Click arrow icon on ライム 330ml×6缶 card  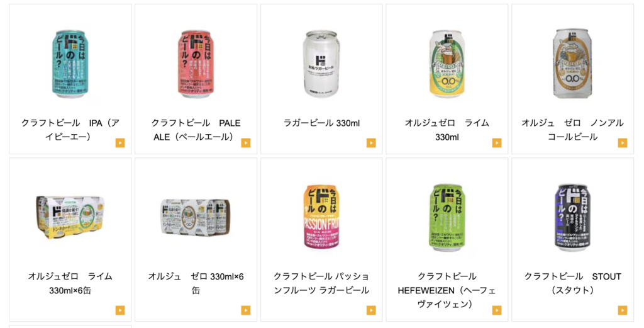point(120,310)
